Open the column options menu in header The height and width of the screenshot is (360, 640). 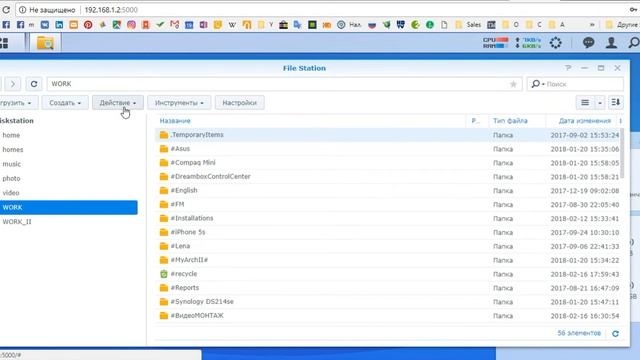click(x=620, y=121)
